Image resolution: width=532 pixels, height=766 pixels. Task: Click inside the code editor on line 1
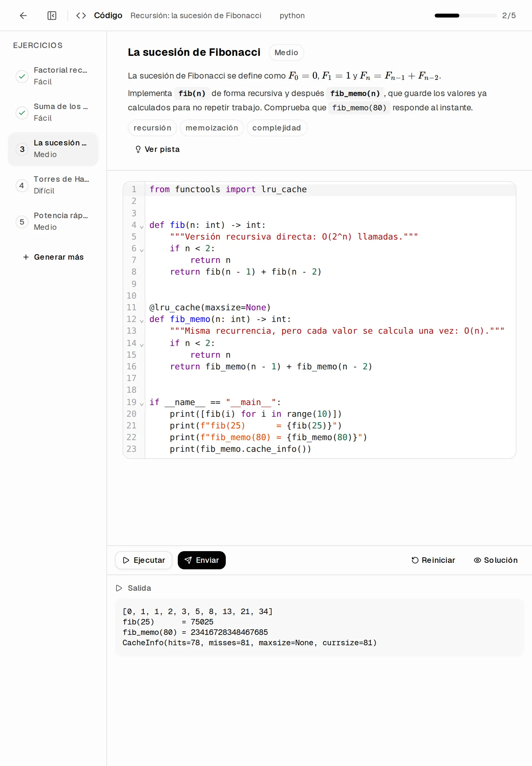[x=330, y=190]
